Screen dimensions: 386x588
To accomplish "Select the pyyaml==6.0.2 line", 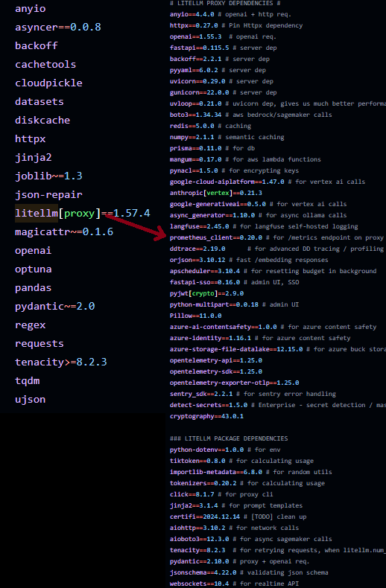I will coord(218,70).
